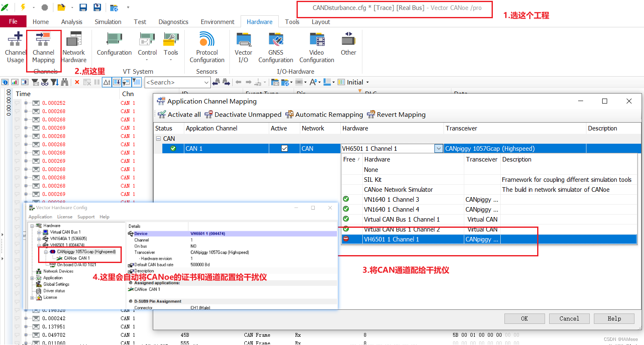Click Automatic Remapping
Image resolution: width=644 pixels, height=345 pixels.
[x=324, y=115]
